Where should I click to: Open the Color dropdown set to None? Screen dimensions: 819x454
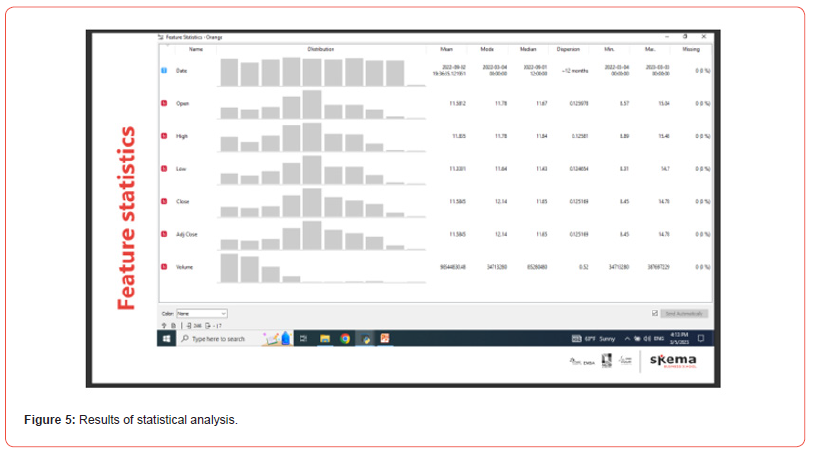pos(201,313)
